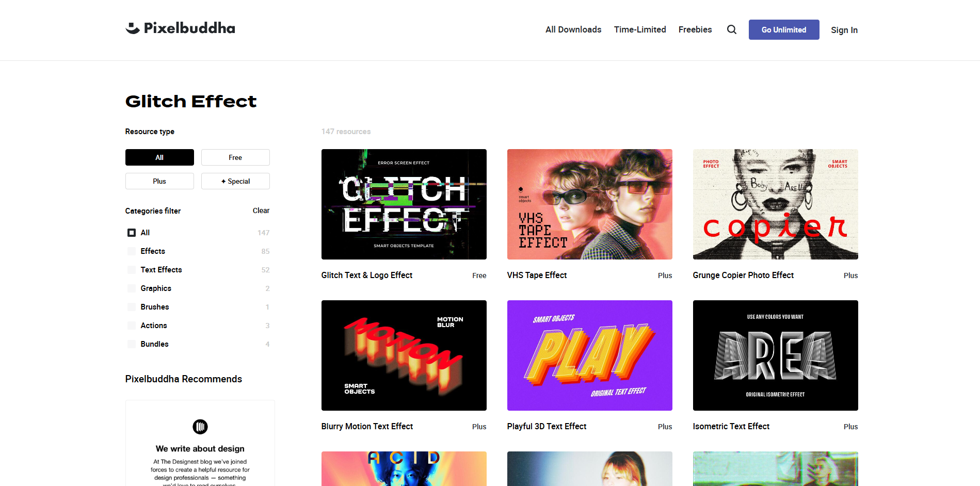Select the All Downloads menu item

click(573, 29)
